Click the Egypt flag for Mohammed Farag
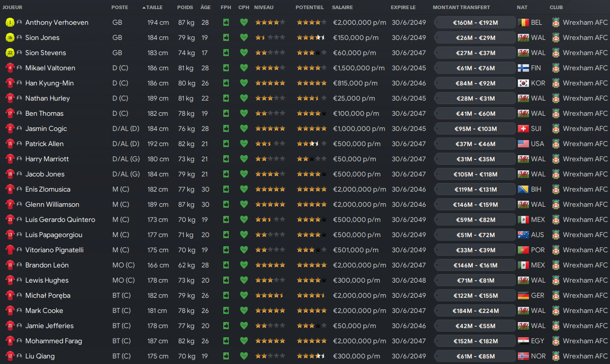 (523, 341)
